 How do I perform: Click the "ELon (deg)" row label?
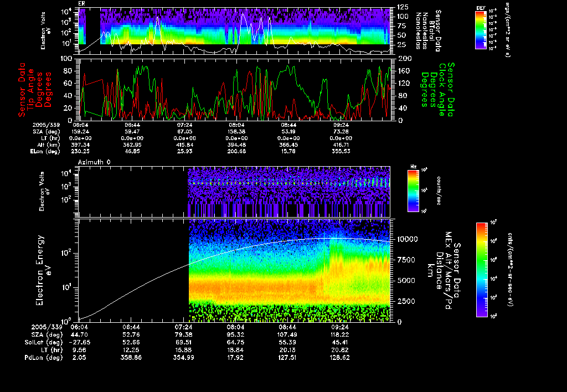pyautogui.click(x=45, y=152)
